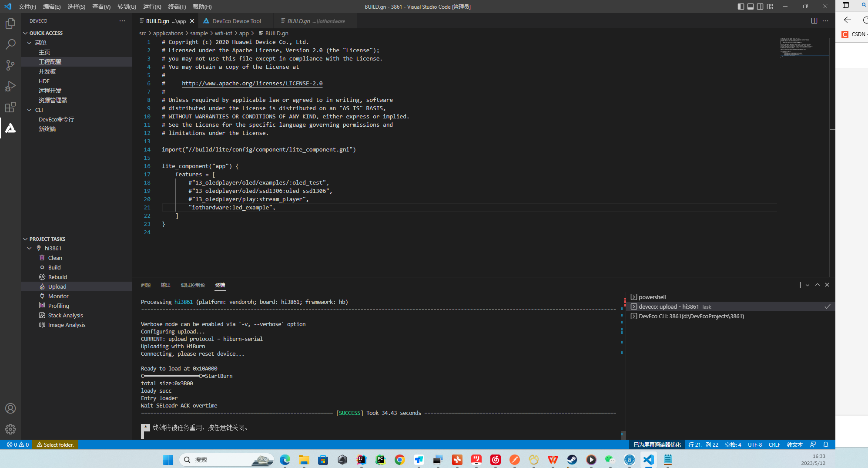The height and width of the screenshot is (468, 868).
Task: Open Windows Start button in taskbar
Action: [x=168, y=460]
